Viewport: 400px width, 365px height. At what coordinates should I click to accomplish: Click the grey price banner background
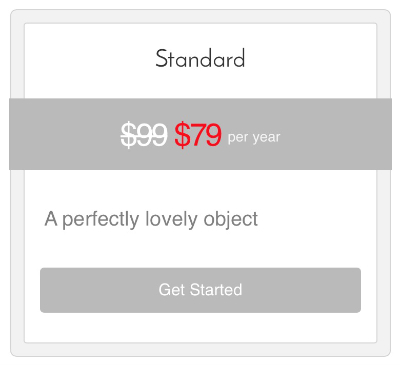coord(200,134)
